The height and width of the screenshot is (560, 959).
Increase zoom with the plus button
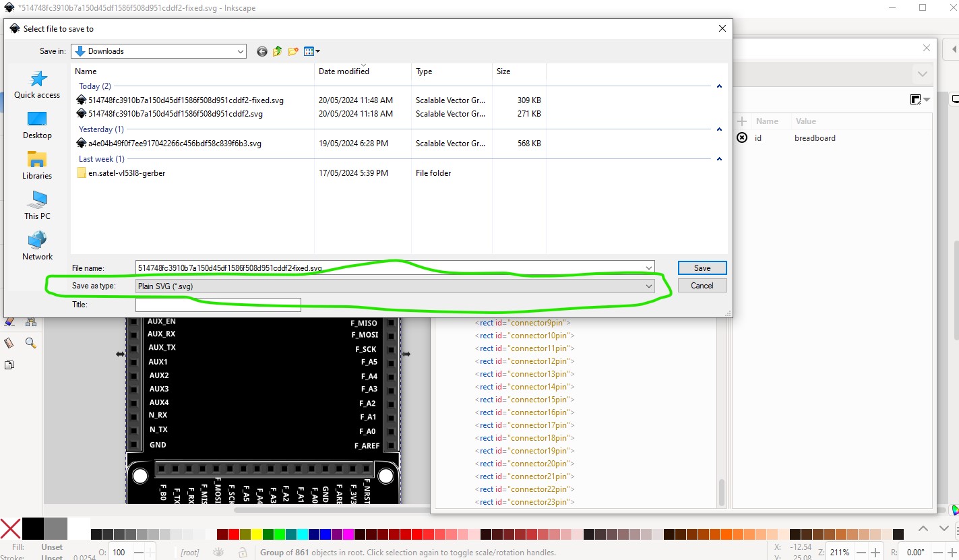point(875,553)
